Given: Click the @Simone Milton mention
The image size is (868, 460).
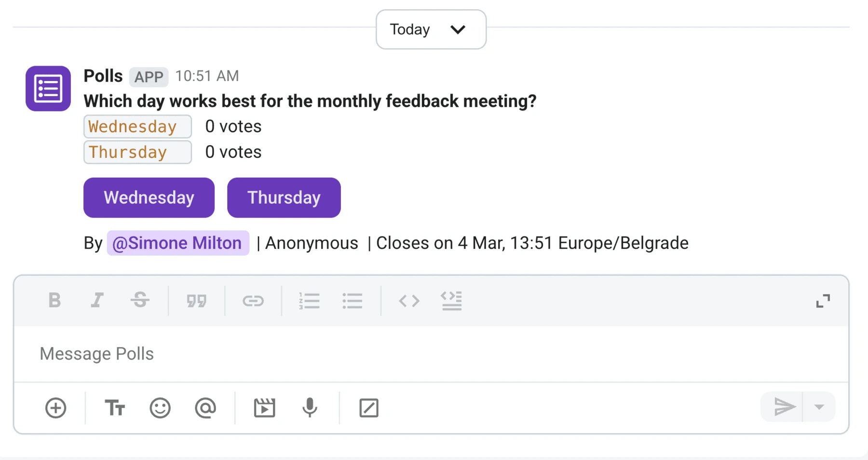Looking at the screenshot, I should [177, 243].
